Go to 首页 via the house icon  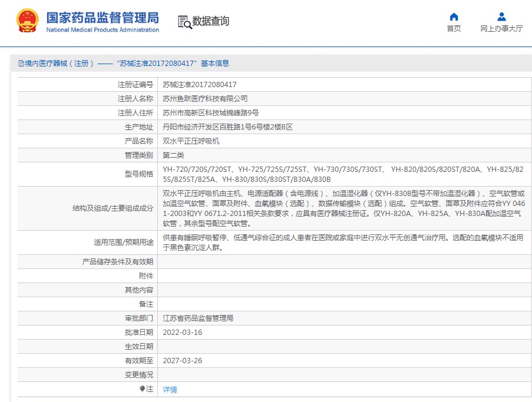pos(454,16)
